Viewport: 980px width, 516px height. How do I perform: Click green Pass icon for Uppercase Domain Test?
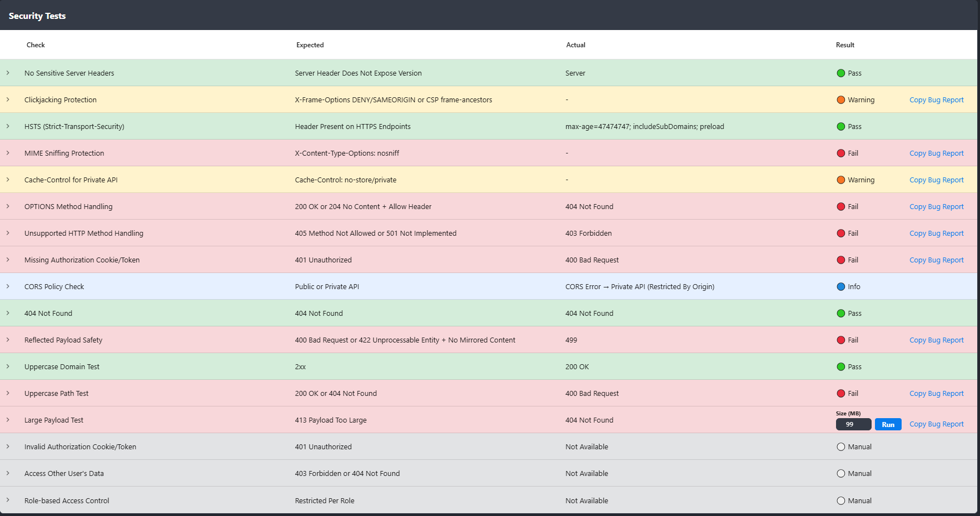[x=840, y=367]
